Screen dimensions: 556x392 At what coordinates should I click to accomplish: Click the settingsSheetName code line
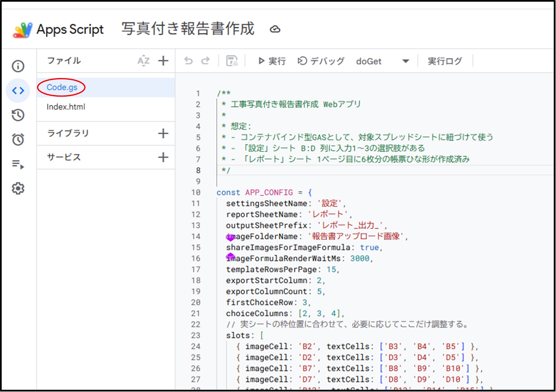point(286,204)
